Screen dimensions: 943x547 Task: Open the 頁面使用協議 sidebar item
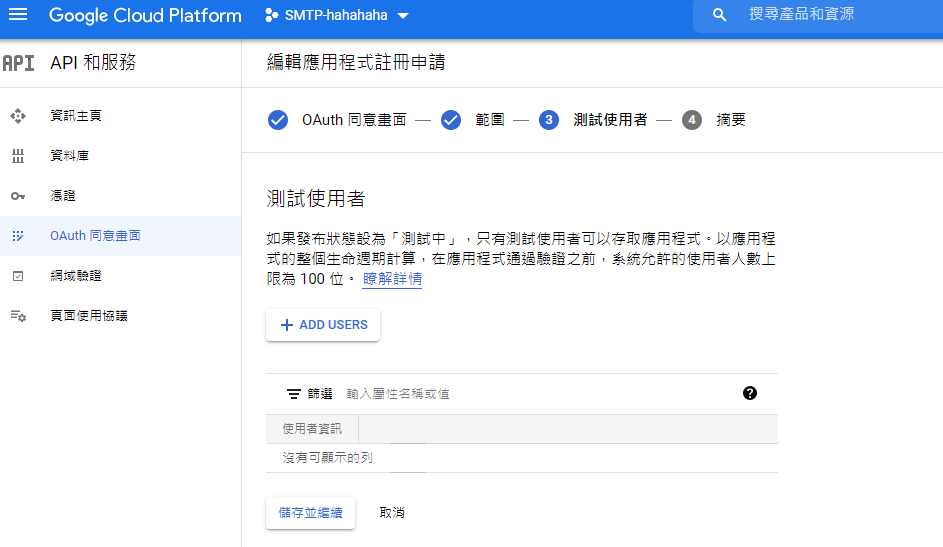120,316
